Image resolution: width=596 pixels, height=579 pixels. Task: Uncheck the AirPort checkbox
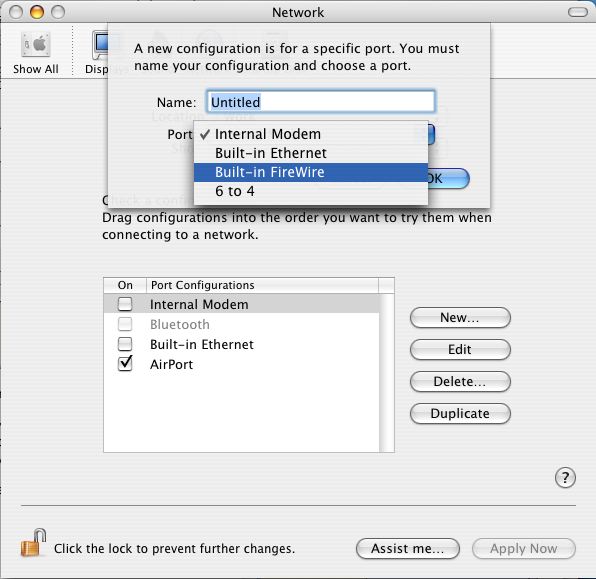tap(125, 363)
